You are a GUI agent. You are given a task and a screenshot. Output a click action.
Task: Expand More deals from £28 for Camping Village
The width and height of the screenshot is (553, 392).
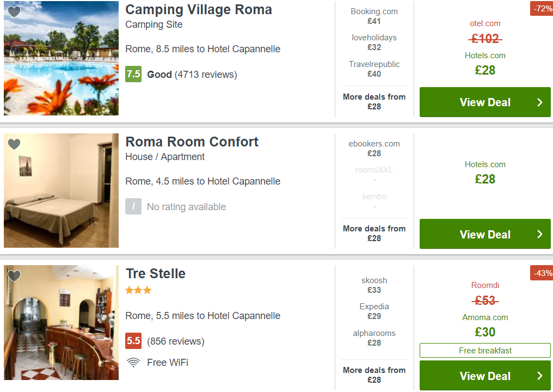(x=374, y=102)
